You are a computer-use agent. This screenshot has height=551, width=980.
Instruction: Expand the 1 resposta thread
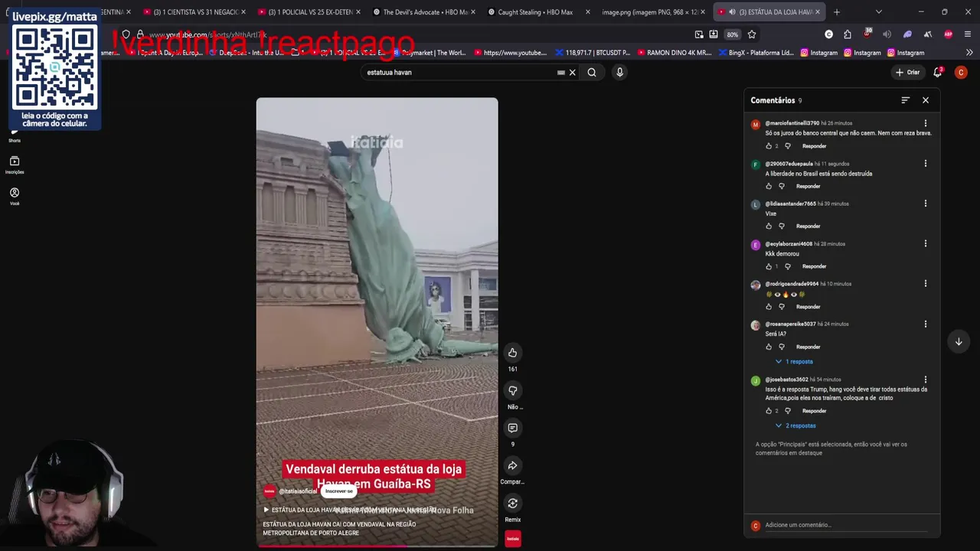pos(794,361)
